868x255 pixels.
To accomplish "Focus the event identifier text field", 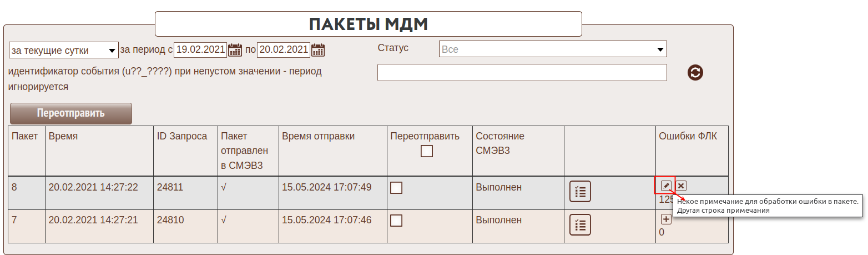I will pyautogui.click(x=522, y=72).
